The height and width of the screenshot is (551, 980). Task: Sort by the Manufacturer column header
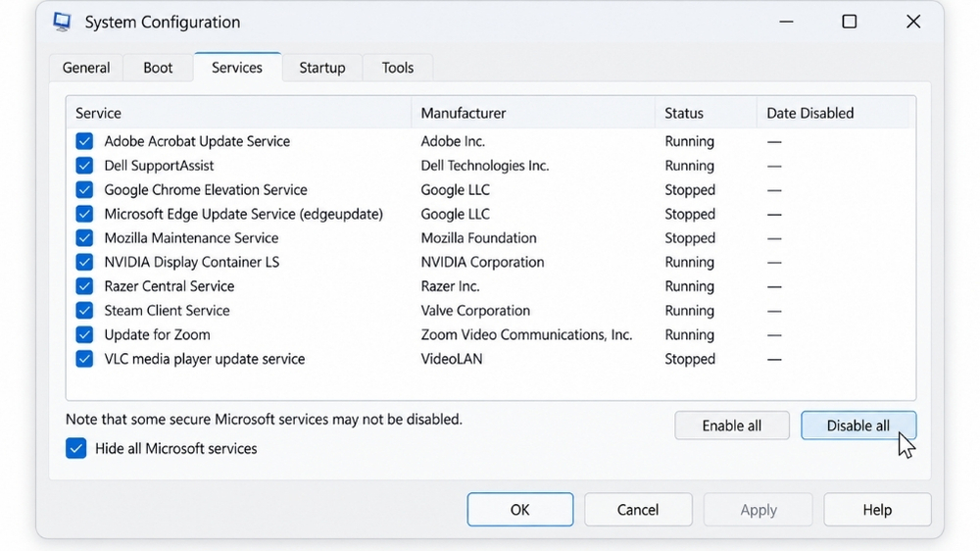pos(533,113)
